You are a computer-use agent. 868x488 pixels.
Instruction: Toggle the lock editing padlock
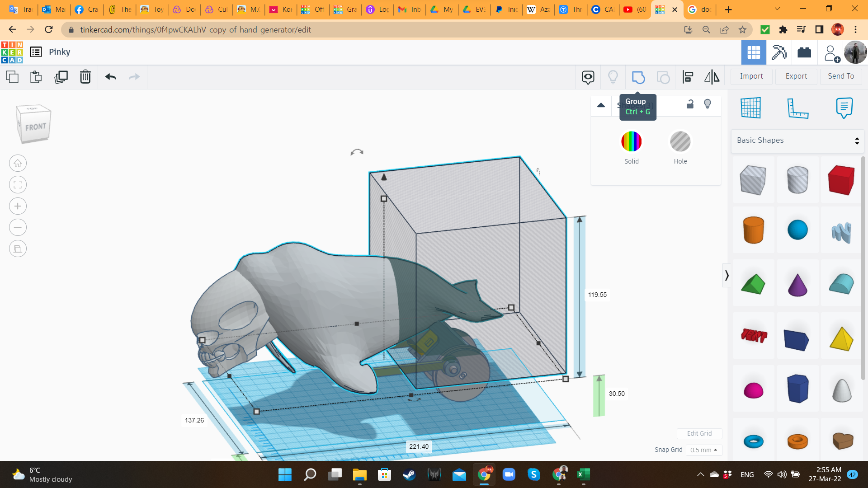pos(690,104)
